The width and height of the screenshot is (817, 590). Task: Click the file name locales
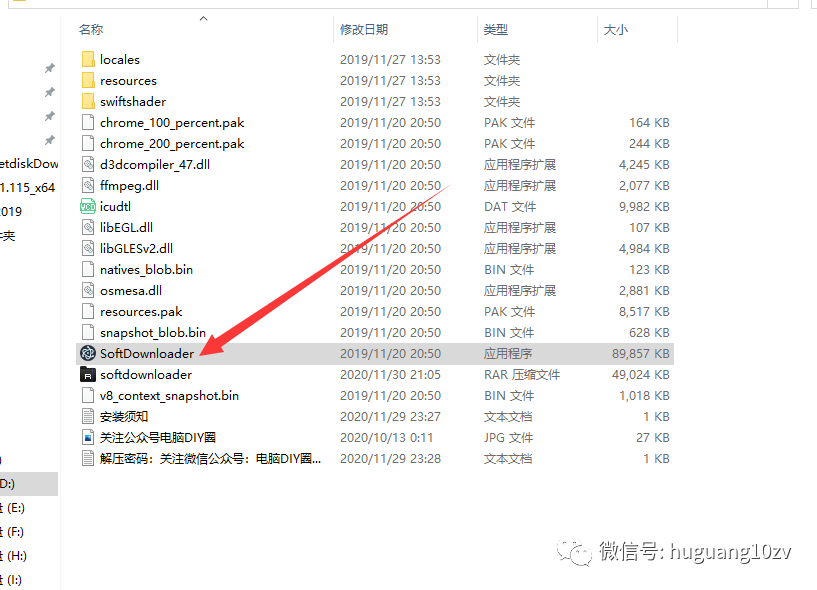click(120, 59)
